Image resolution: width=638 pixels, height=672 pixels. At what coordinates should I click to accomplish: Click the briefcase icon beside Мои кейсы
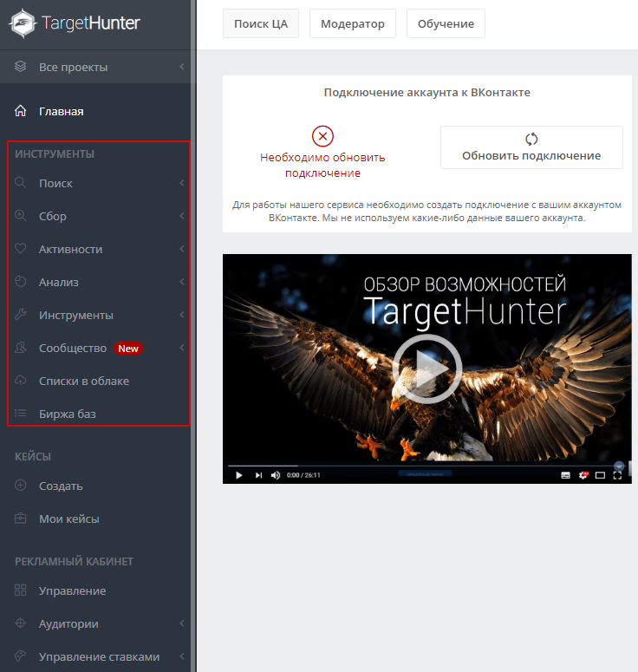[x=20, y=519]
